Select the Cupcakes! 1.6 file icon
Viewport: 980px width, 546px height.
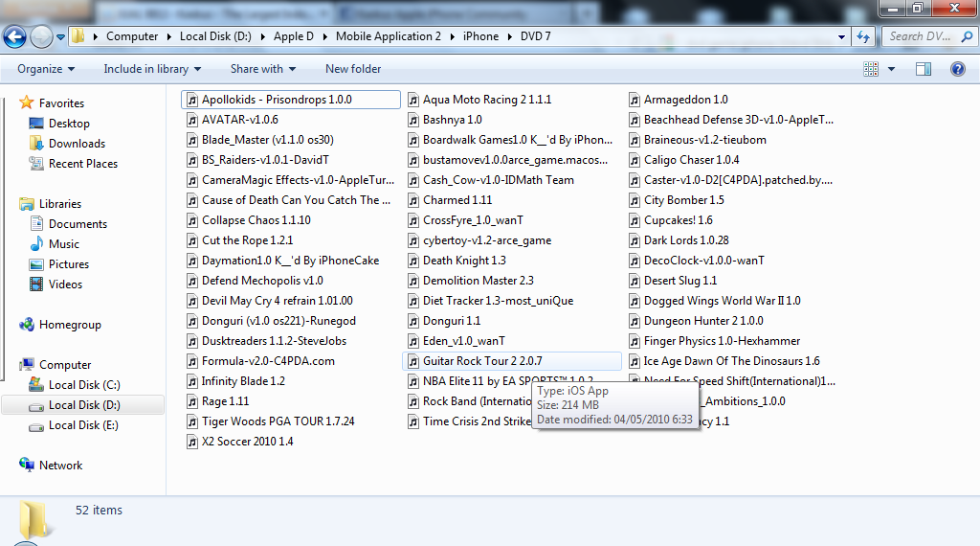click(635, 220)
